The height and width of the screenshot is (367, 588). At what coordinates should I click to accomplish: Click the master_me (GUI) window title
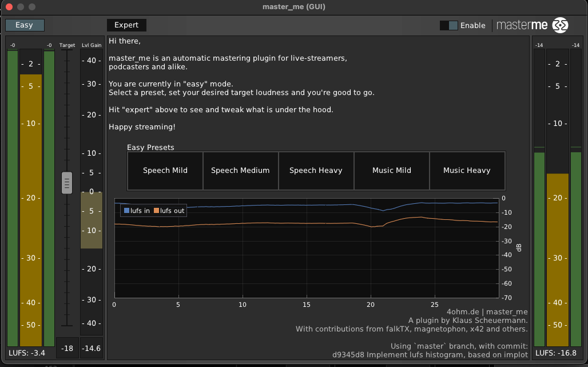(294, 7)
